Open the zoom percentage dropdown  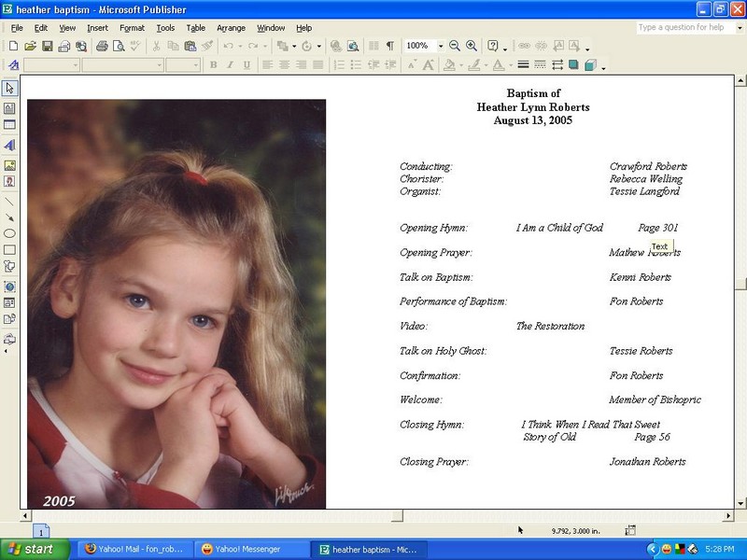441,46
